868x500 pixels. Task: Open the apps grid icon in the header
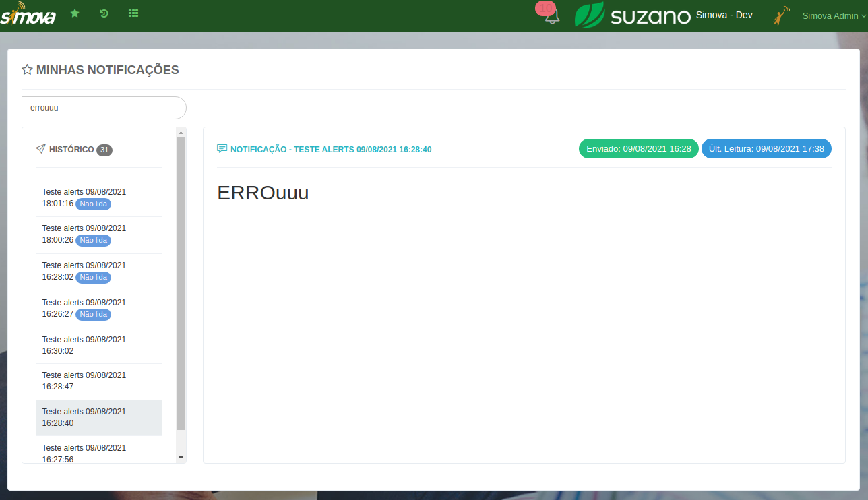click(133, 13)
